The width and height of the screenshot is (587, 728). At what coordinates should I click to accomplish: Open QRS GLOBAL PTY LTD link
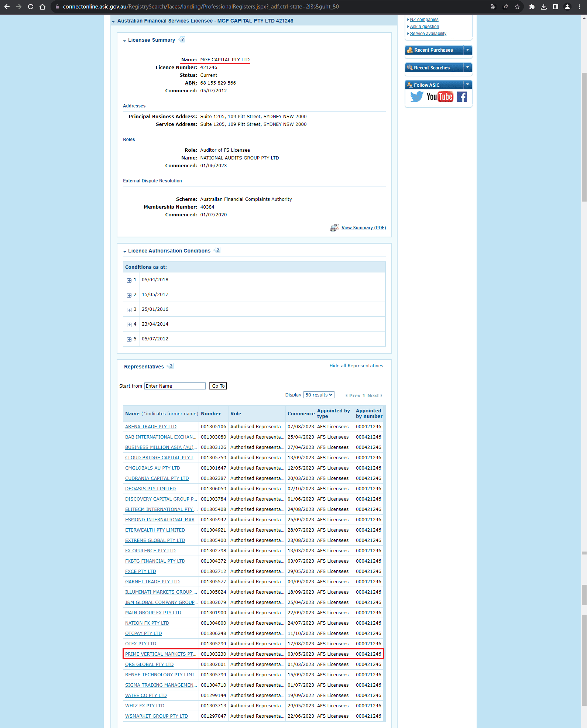[149, 664]
